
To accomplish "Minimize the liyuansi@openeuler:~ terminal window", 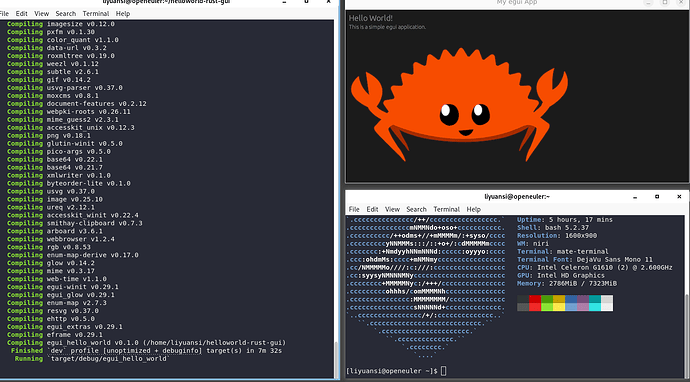I will [x=635, y=197].
